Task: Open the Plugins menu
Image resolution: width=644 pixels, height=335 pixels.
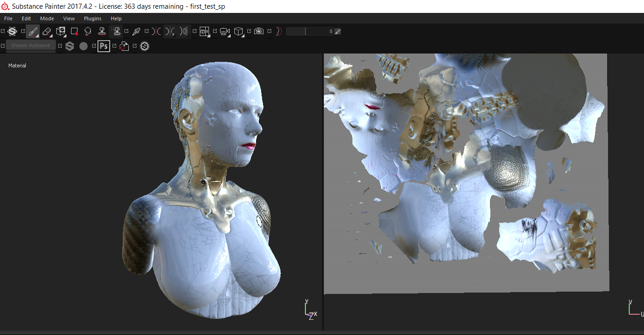Action: click(92, 18)
